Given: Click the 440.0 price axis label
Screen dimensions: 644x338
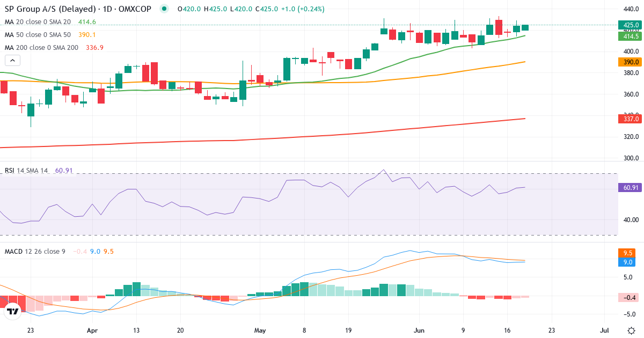Looking at the screenshot, I should pyautogui.click(x=631, y=9).
